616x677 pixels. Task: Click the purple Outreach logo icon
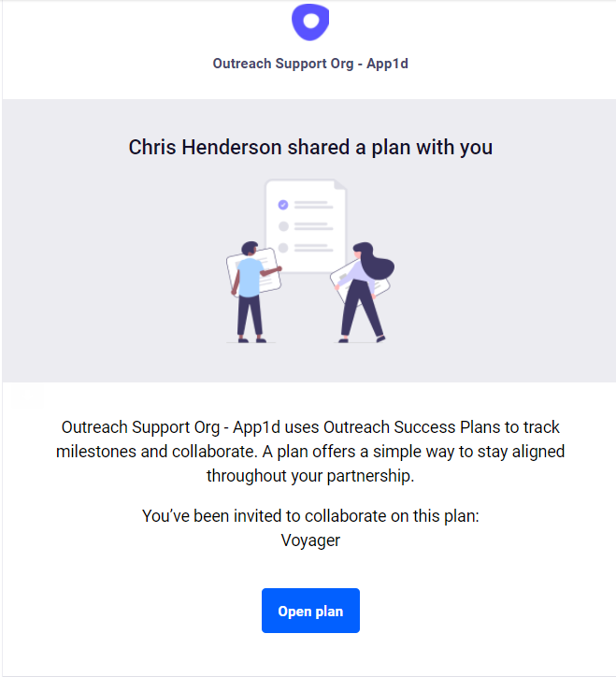click(x=310, y=22)
